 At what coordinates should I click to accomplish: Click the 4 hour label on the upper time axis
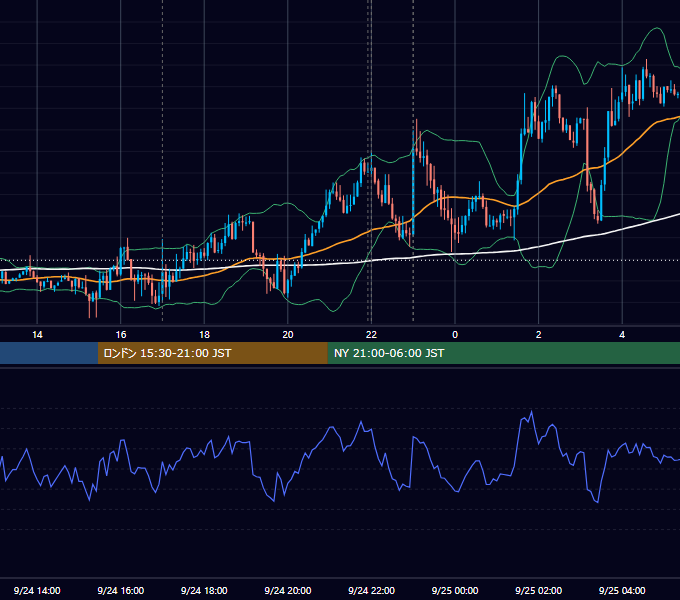[x=622, y=335]
